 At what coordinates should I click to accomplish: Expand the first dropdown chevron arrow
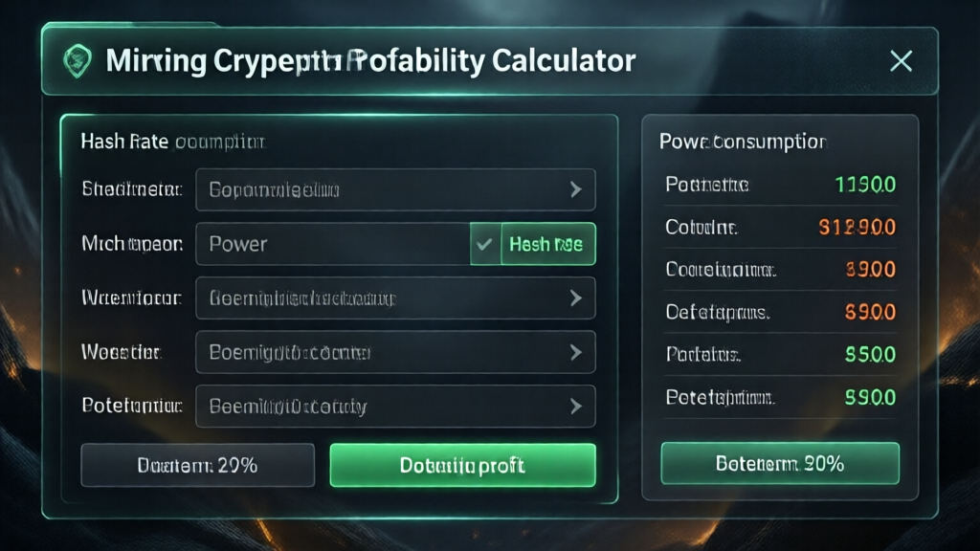coord(575,189)
